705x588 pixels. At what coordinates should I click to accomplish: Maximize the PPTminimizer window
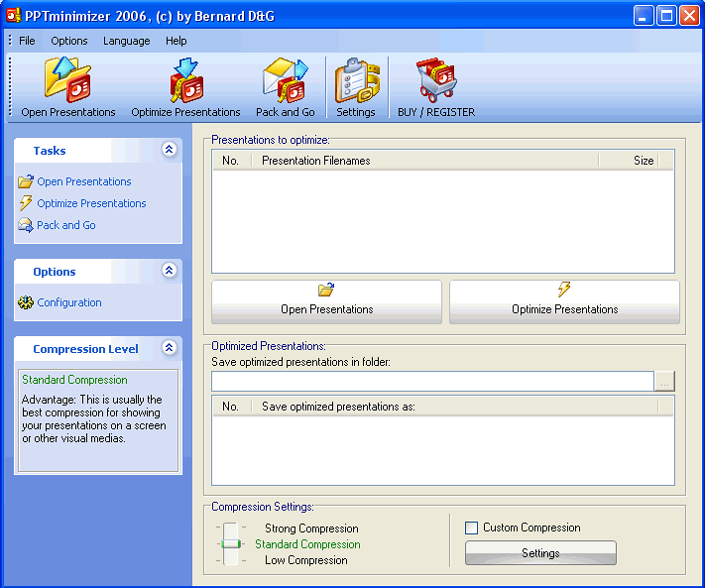[666, 16]
